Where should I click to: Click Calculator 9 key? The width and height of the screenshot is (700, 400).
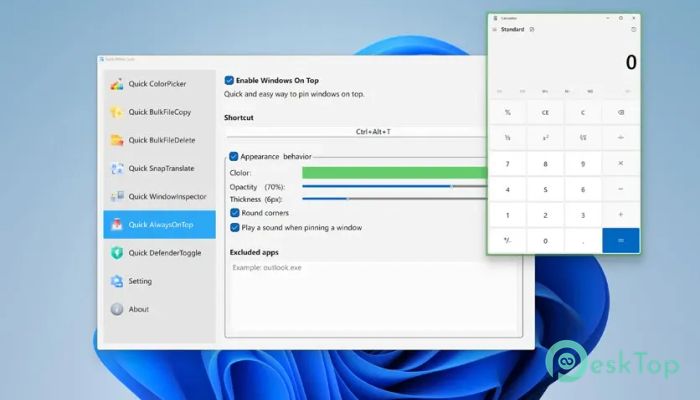click(x=583, y=164)
